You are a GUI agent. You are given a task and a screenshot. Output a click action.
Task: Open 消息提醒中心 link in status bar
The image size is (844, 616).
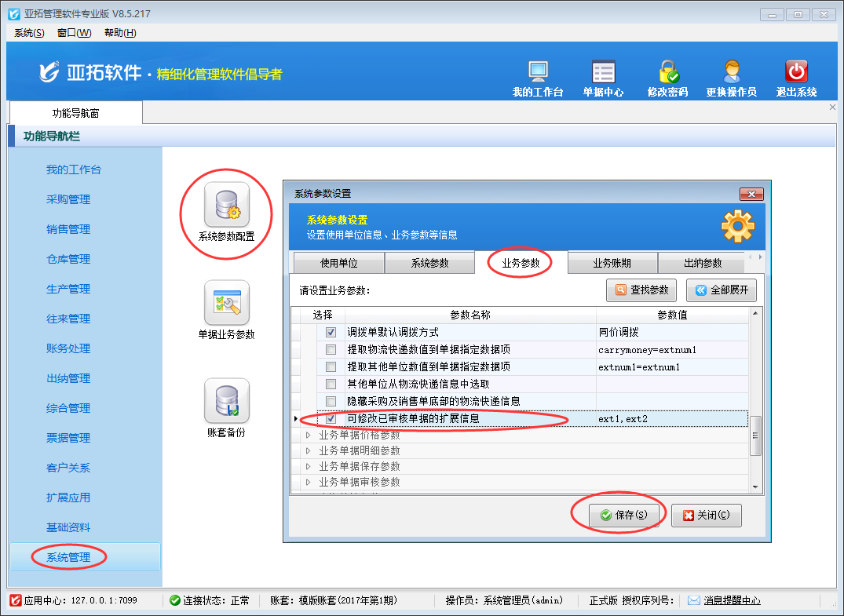[x=732, y=600]
